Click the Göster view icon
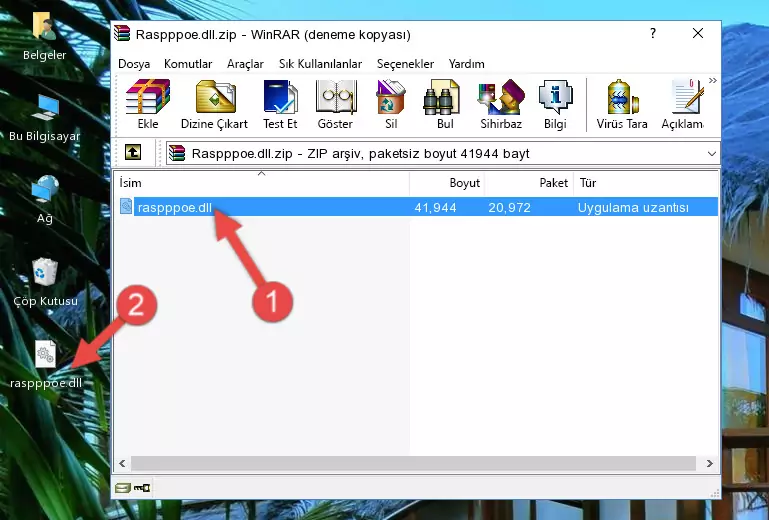Screen dimensions: 769x520 click(335, 104)
